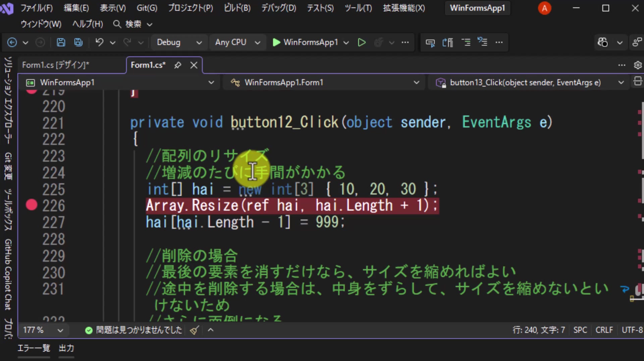Open the ソリューション エクスプローラー side tab

coord(8,101)
